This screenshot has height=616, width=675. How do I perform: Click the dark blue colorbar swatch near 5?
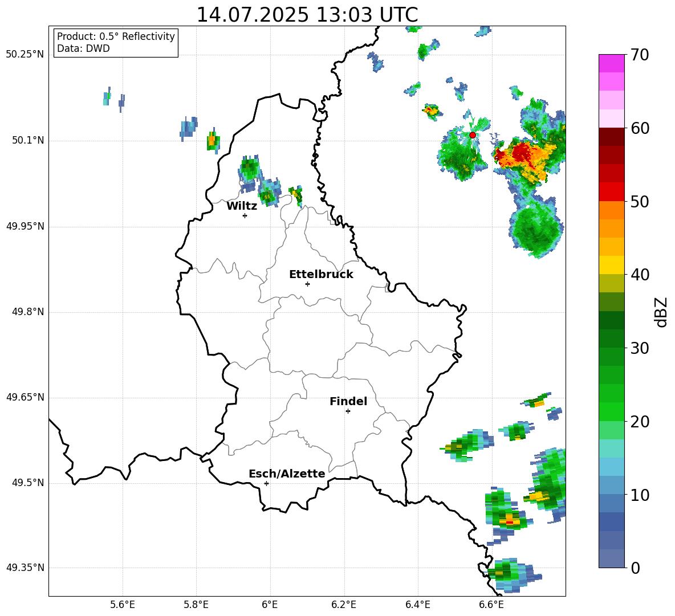point(611,522)
